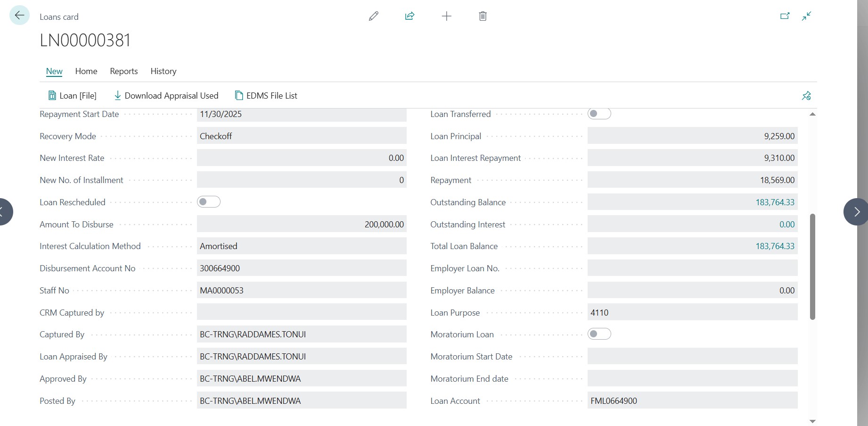Click Download Appraisal Used action
The height and width of the screenshot is (426, 868).
coord(166,96)
